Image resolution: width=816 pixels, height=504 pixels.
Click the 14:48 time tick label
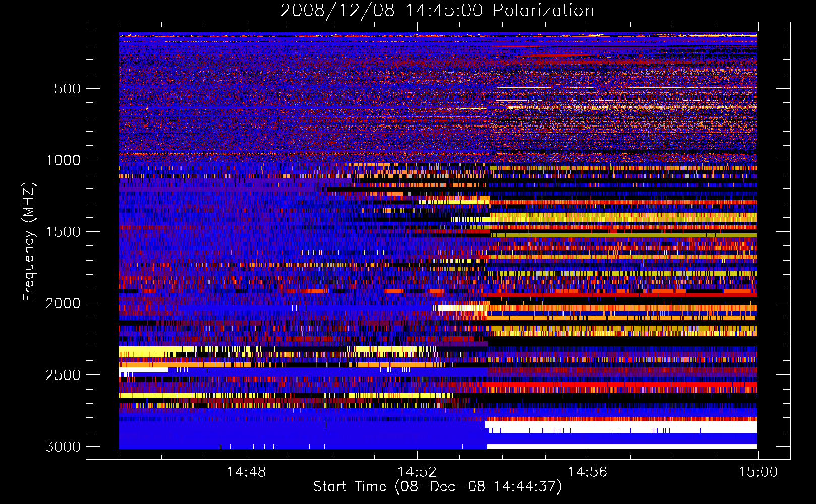click(x=246, y=472)
